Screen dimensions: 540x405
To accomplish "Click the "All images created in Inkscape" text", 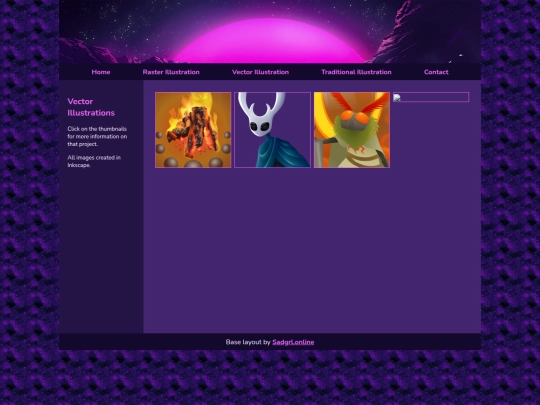I will [x=94, y=161].
